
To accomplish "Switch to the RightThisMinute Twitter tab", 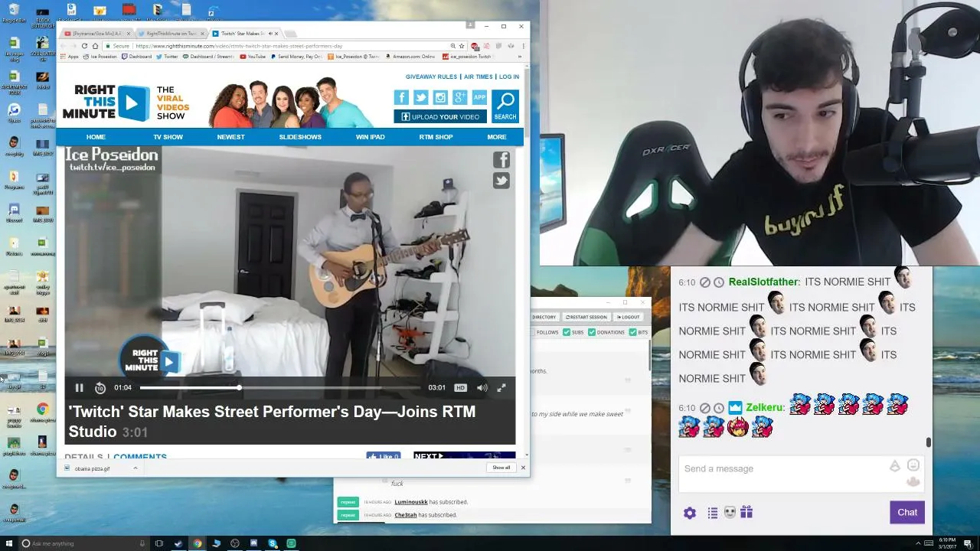I will [171, 34].
